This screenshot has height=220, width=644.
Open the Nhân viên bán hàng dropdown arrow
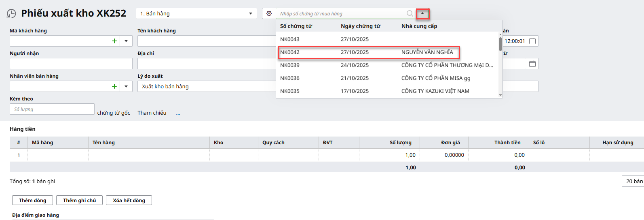tap(126, 86)
